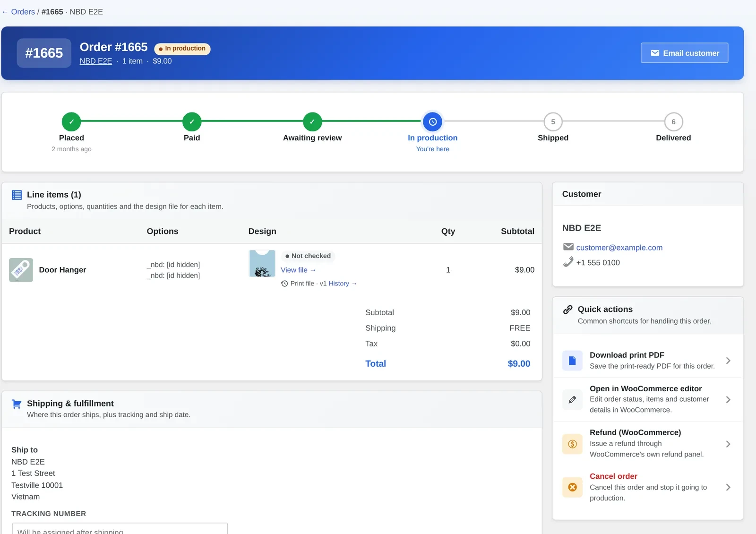Screen dimensions: 756x534
Task: Focus the tracking number input field
Action: [x=120, y=529]
